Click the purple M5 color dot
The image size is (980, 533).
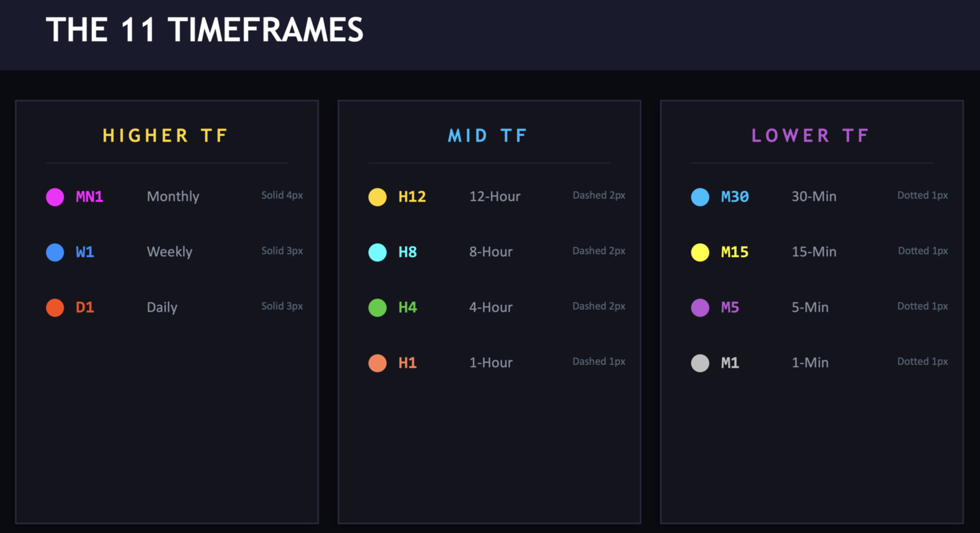click(700, 308)
